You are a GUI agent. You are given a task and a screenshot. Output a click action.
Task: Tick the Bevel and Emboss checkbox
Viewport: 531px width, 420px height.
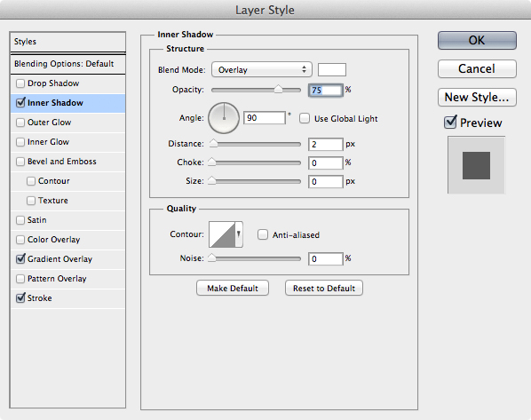[x=20, y=162]
